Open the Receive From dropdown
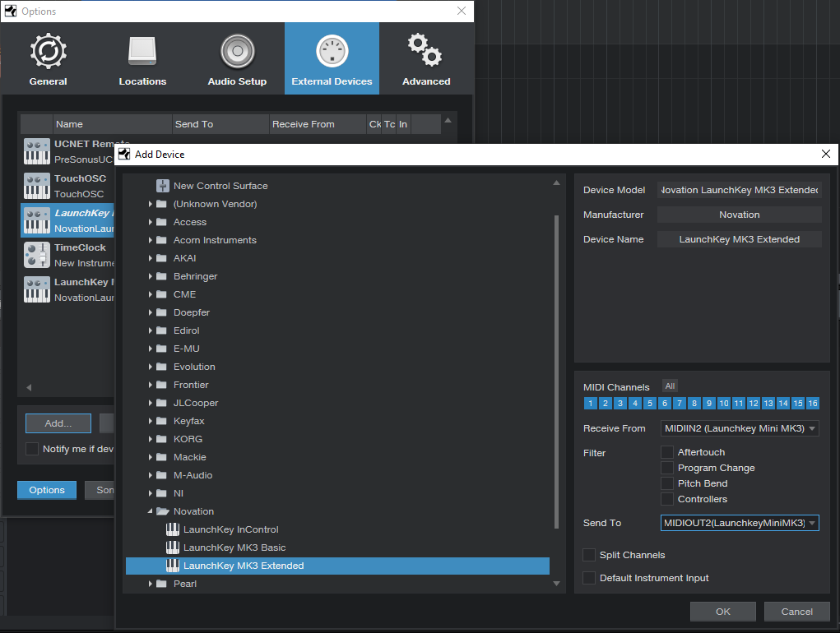 (740, 428)
